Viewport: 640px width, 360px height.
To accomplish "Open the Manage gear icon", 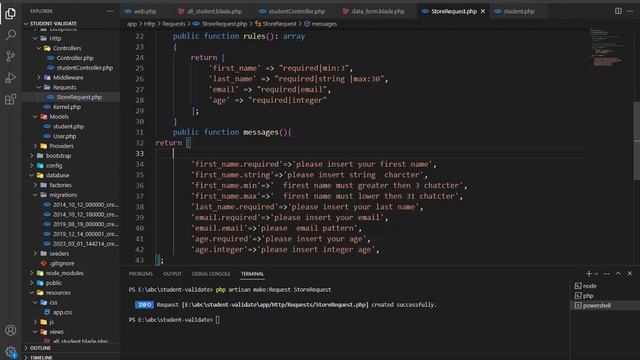I will (x=11, y=351).
